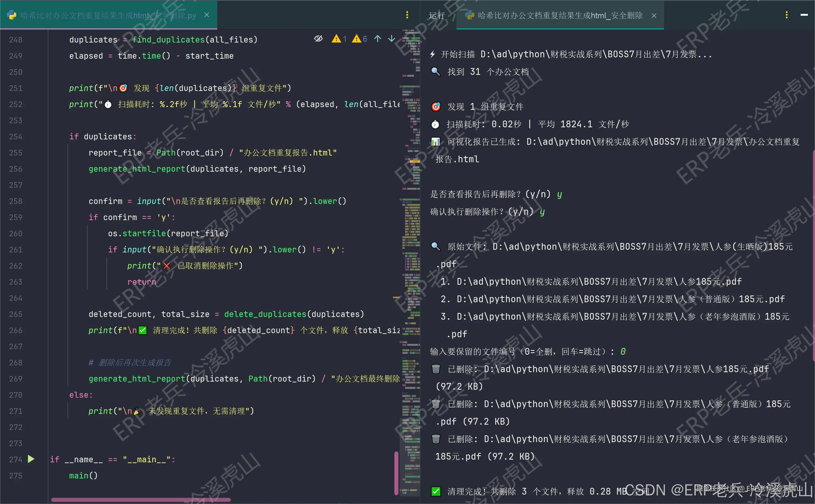
Task: Toggle the reader mode eye icon
Action: (x=318, y=39)
